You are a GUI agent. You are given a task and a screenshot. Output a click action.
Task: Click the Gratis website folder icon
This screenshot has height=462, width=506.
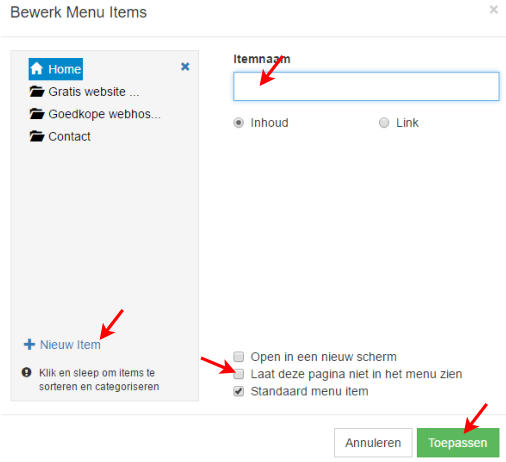pyautogui.click(x=37, y=91)
